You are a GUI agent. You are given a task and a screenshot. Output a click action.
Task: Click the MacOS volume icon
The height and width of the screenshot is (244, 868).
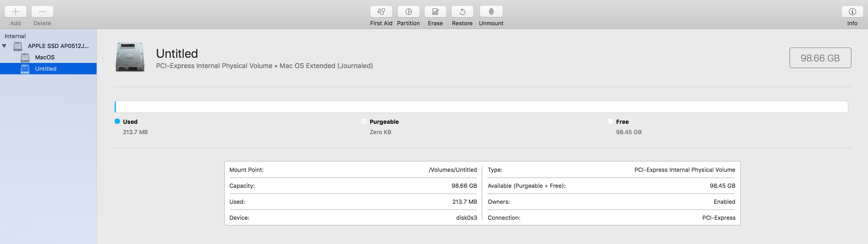25,58
